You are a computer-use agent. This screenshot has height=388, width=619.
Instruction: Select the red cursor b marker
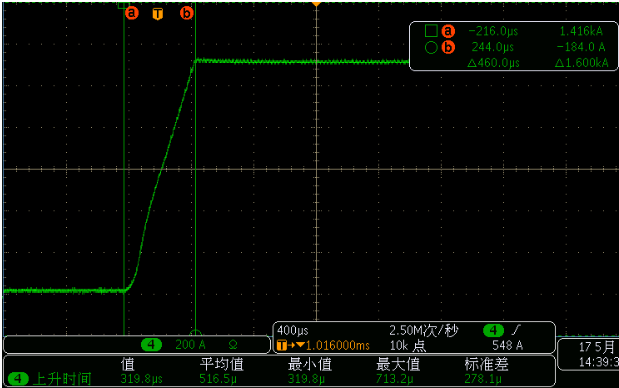pos(187,13)
